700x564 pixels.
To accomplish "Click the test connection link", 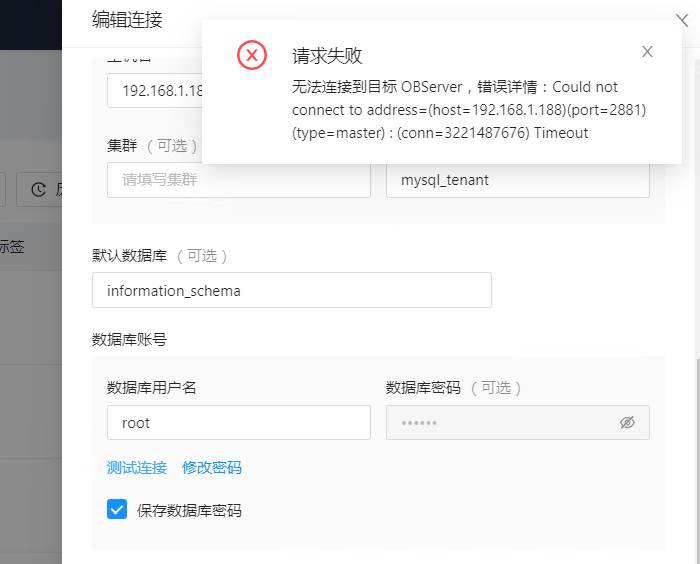I will click(x=136, y=468).
